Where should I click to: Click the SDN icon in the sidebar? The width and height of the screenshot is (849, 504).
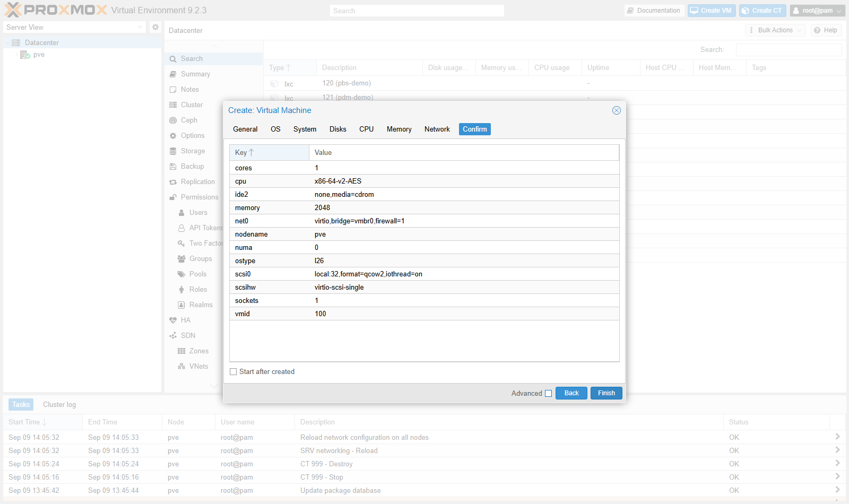pyautogui.click(x=173, y=336)
